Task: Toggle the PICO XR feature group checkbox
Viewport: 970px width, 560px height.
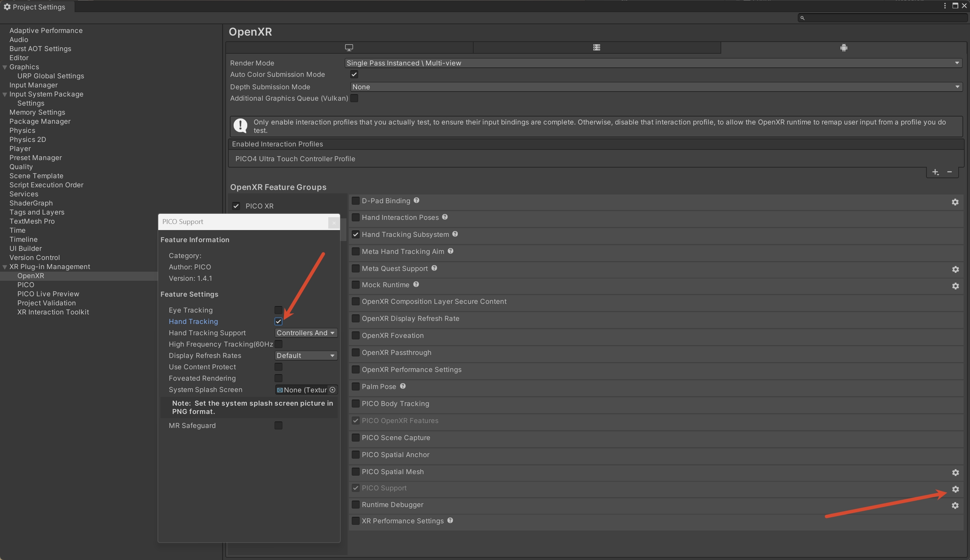Action: (x=236, y=206)
